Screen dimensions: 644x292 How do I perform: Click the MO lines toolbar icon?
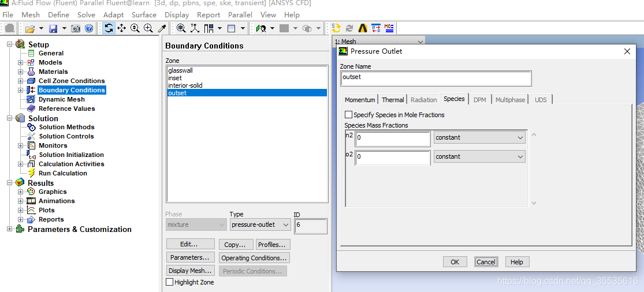(389, 28)
